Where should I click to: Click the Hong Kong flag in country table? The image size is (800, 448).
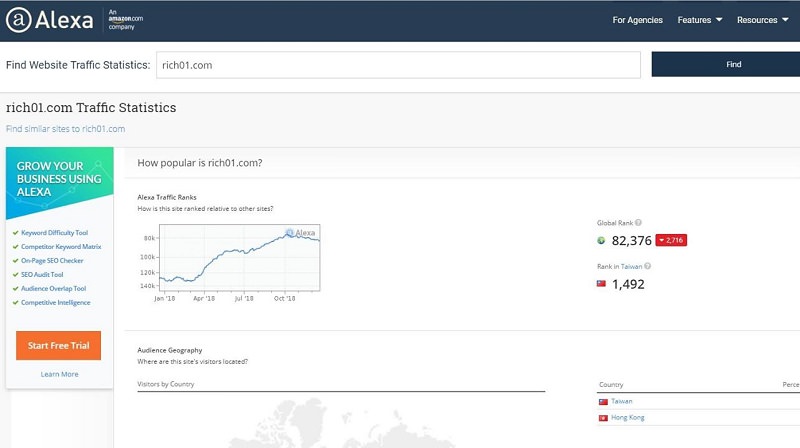[603, 418]
